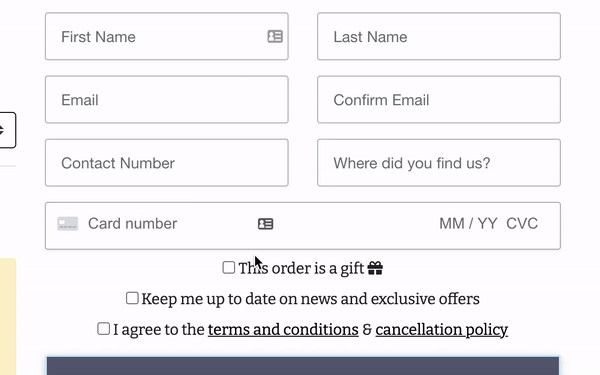Focus the Last Name field
Screen dimensions: 600x375
pos(439,36)
